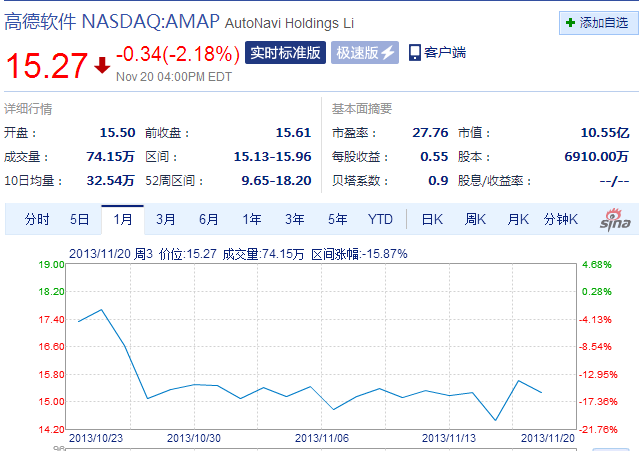Click the 股息/收益率 value --/--
The height and width of the screenshot is (451, 644).
tap(614, 180)
